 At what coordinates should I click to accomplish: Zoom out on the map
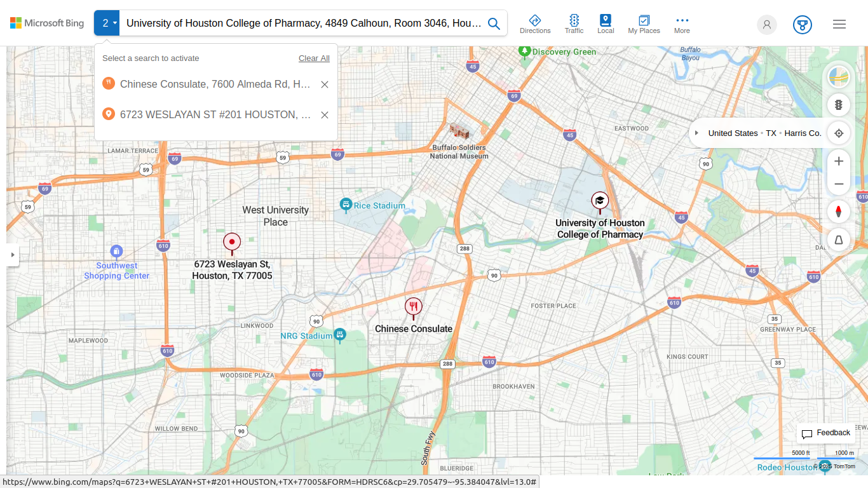839,184
